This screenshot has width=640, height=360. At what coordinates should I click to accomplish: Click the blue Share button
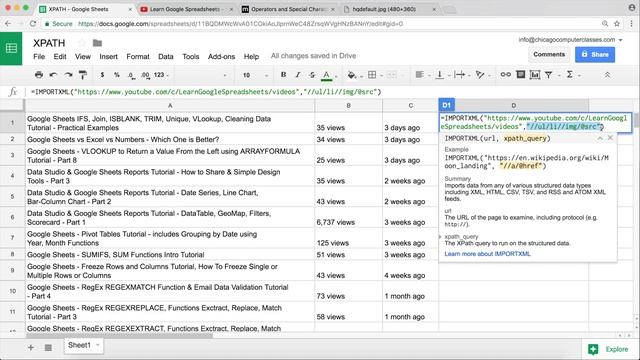click(595, 54)
